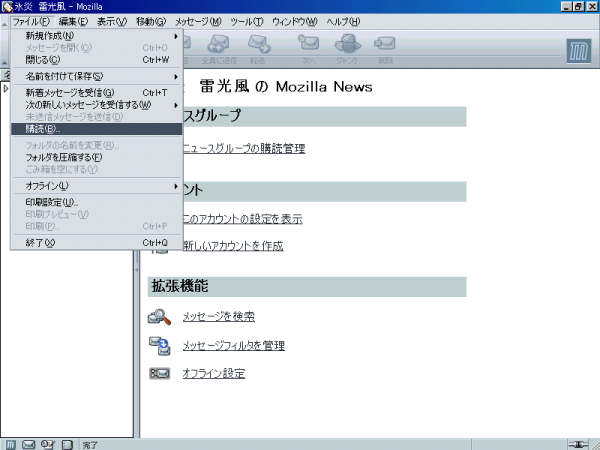Click the icon beside メッセージフィルタを管理
Screen dimensions: 600x450
coord(160,346)
